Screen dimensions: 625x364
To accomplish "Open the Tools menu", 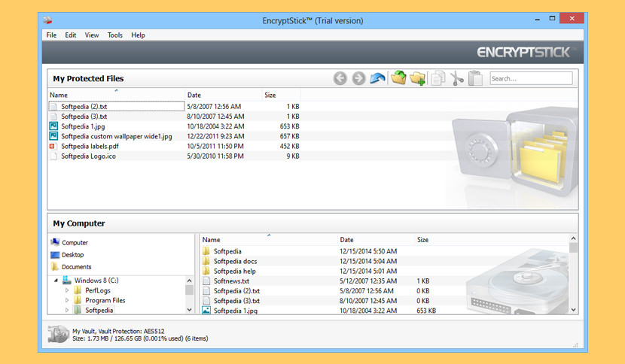I will (114, 35).
